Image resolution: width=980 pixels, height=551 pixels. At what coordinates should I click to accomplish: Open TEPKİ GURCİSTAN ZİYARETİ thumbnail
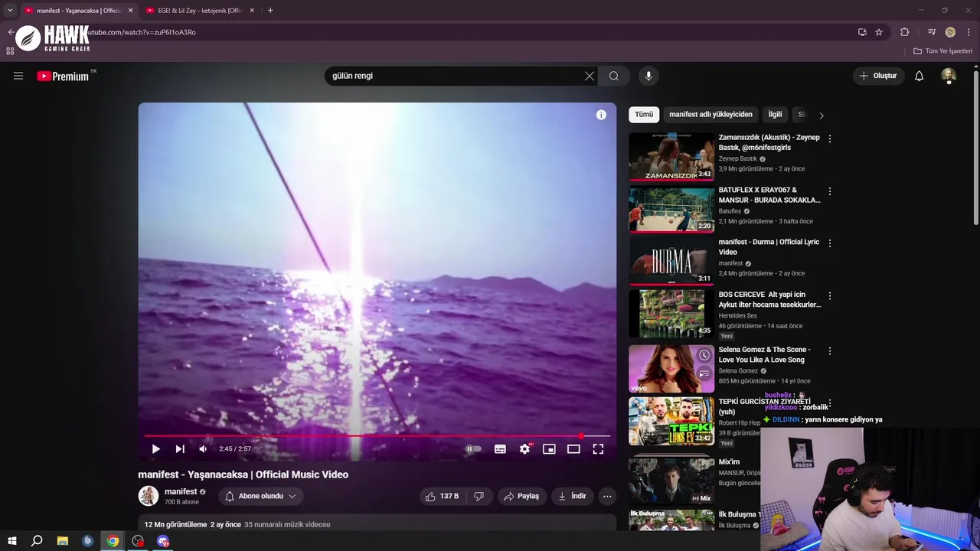pyautogui.click(x=671, y=421)
